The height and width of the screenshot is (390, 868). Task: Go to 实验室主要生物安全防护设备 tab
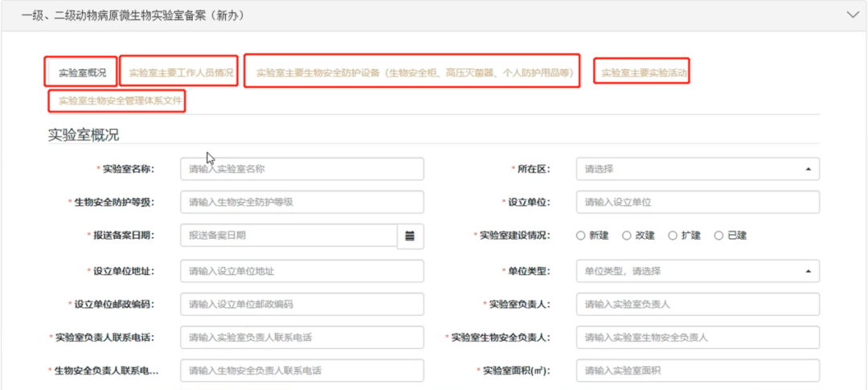[413, 72]
